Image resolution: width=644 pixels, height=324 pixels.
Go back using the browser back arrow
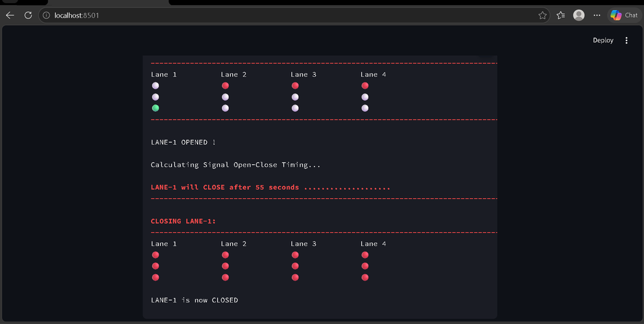[x=10, y=15]
